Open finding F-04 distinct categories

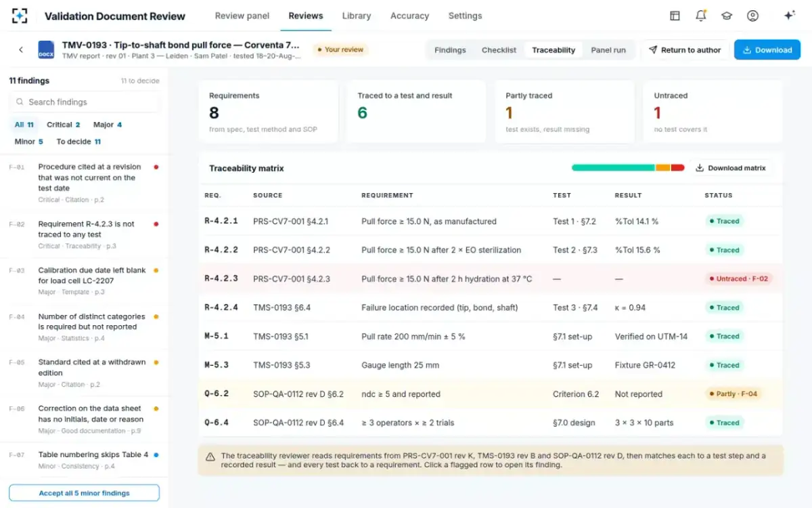coord(85,326)
